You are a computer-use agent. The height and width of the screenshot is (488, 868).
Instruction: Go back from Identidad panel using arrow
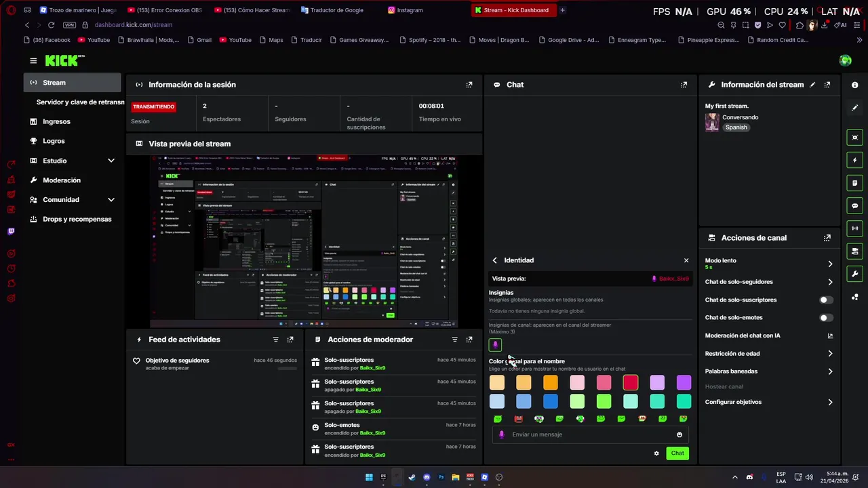[494, 260]
